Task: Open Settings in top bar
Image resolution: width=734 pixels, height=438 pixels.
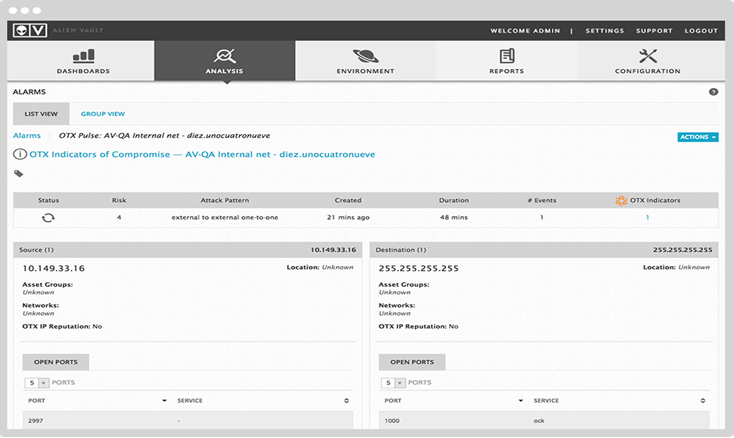Action: (605, 31)
